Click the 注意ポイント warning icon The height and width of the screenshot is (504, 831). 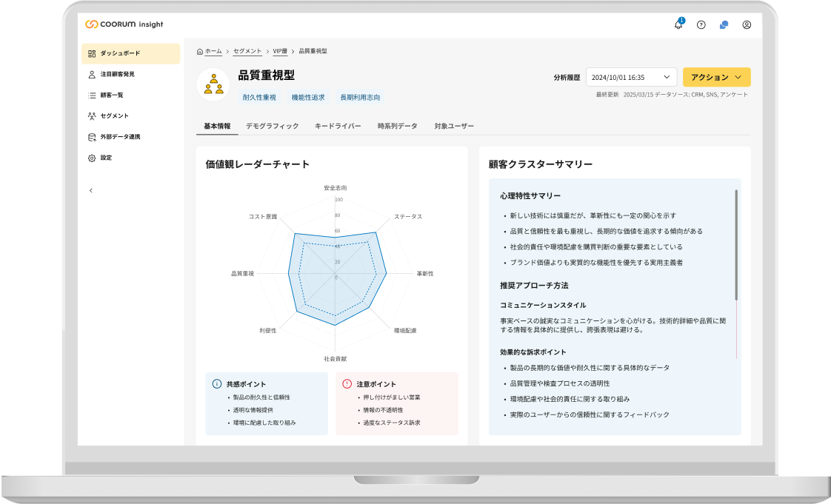[347, 384]
